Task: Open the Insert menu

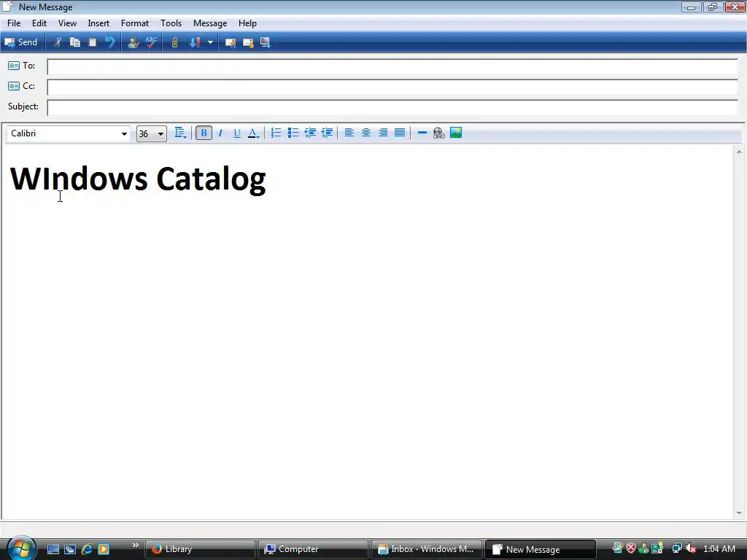Action: [x=98, y=23]
